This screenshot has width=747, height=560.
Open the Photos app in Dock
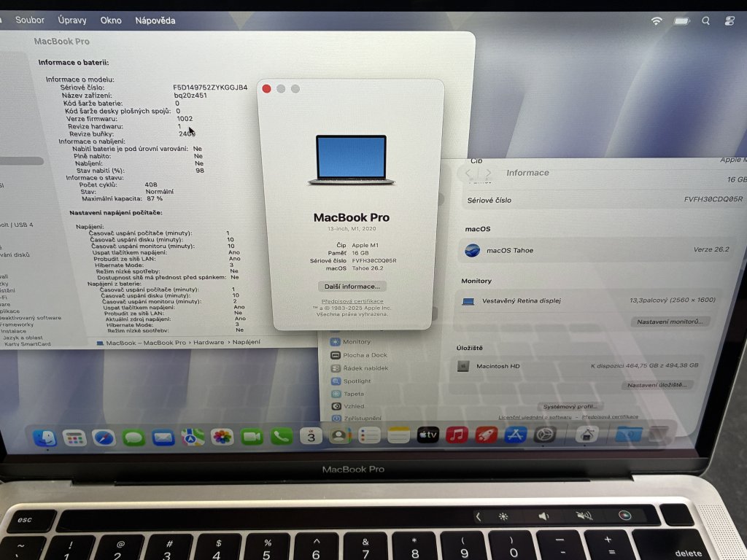click(222, 437)
